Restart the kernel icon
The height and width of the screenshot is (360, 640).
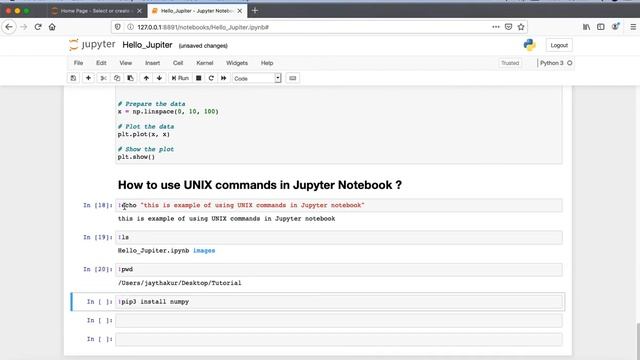(211, 78)
